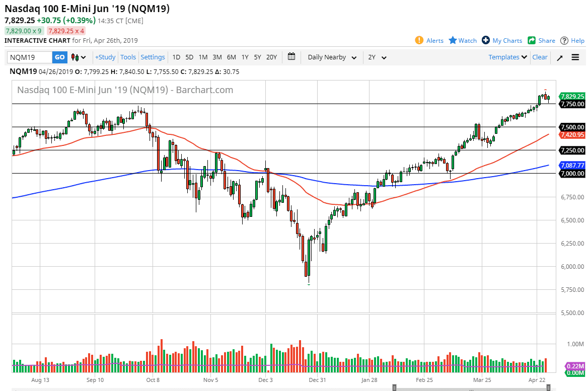Open the Tools menu
The width and height of the screenshot is (588, 391).
(x=128, y=57)
